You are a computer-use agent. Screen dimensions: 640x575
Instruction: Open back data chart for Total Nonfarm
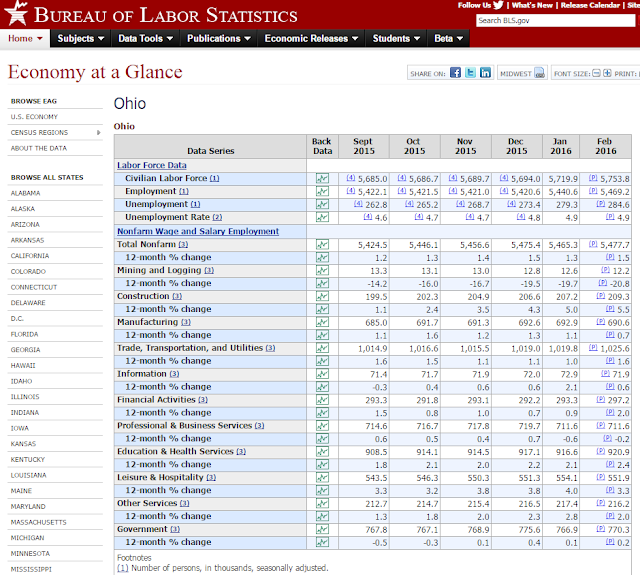(x=322, y=244)
